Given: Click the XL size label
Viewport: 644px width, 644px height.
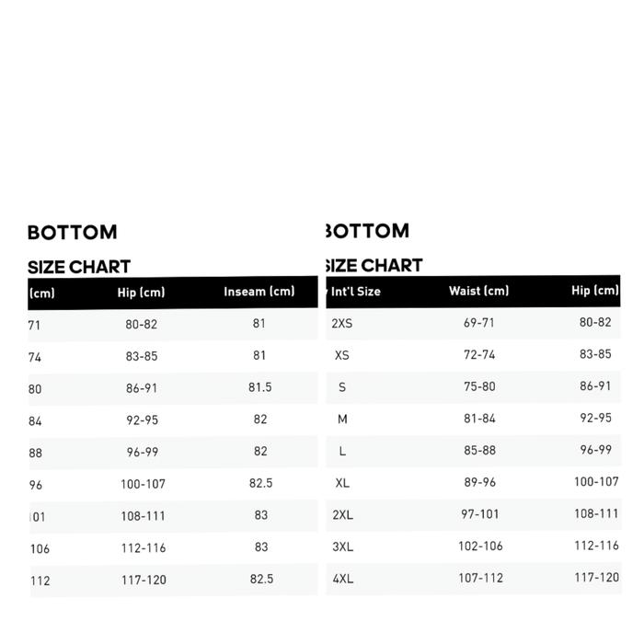Looking at the screenshot, I should tap(342, 483).
